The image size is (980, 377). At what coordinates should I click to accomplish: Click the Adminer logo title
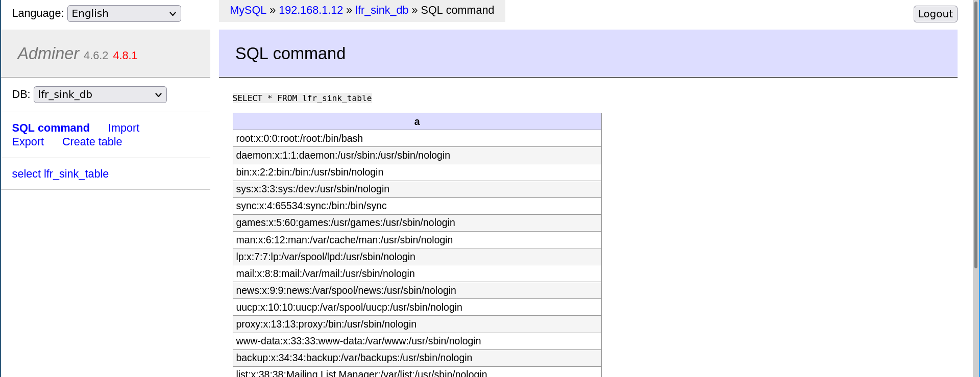[48, 54]
